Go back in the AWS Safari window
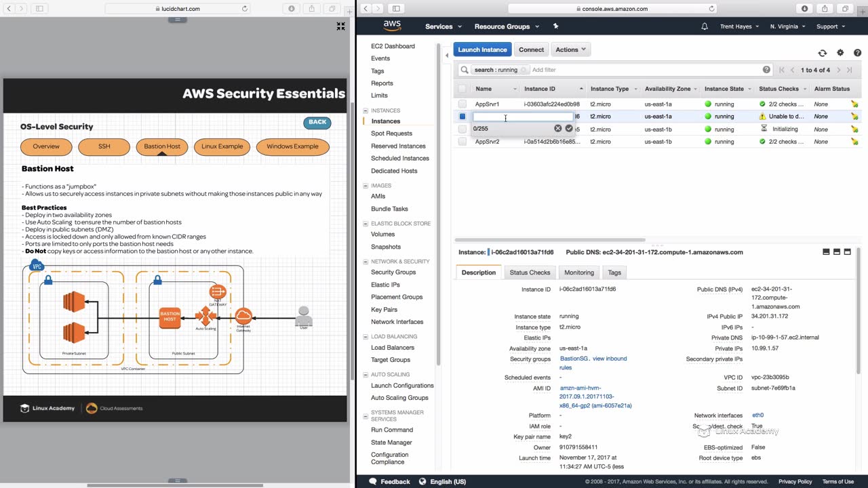 click(x=366, y=9)
